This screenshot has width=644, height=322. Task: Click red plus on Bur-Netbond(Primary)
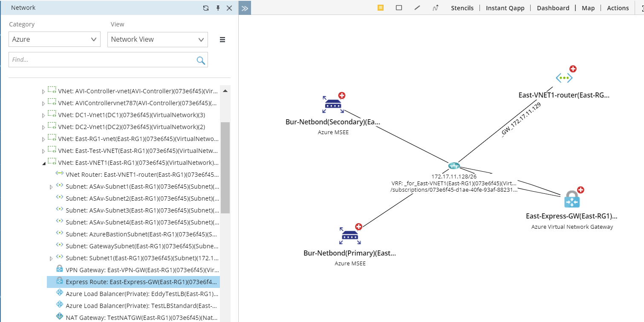tap(359, 227)
